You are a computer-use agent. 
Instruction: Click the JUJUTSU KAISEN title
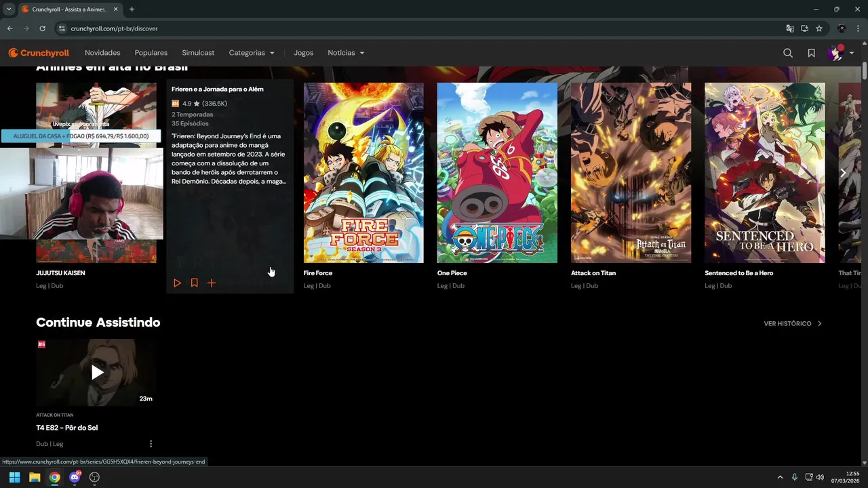click(x=60, y=273)
